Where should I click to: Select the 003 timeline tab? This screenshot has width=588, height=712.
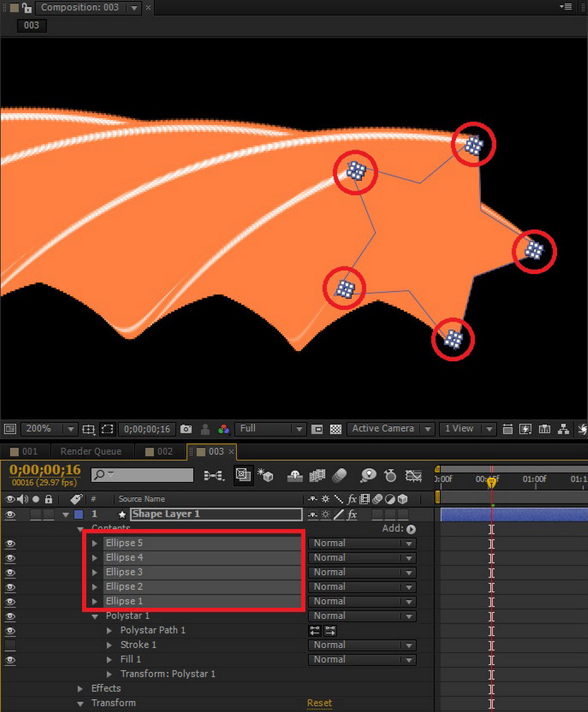click(x=211, y=451)
